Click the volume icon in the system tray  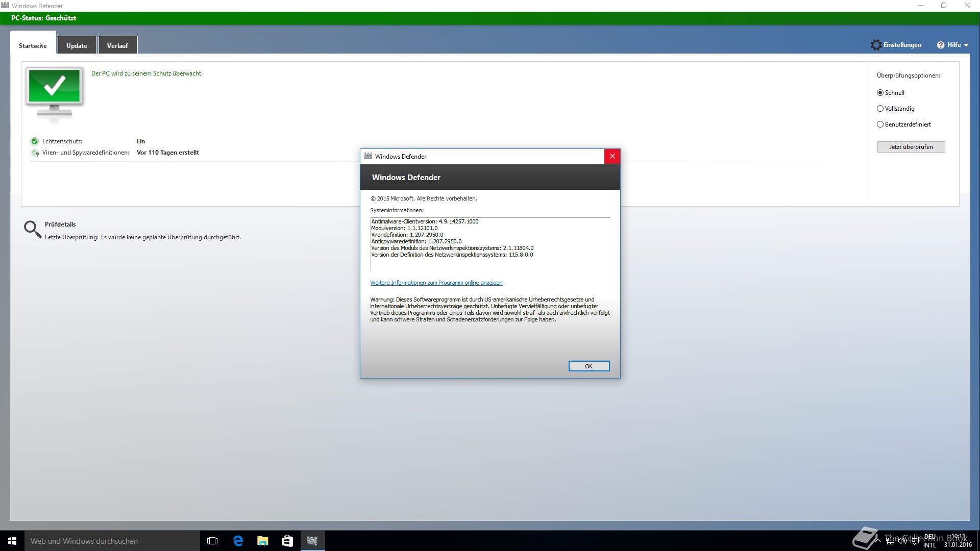(x=902, y=541)
